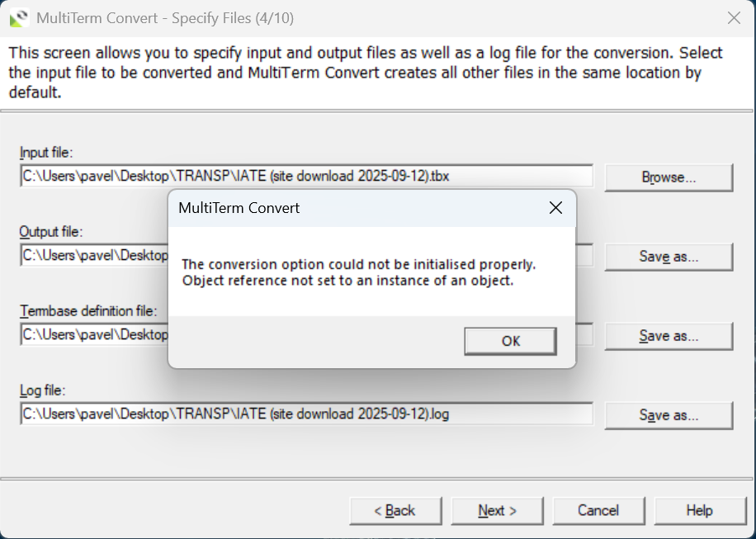Screen dimensions: 756x539
Task: Click the MultiTerm Convert error dialog title bar
Action: click(330, 208)
